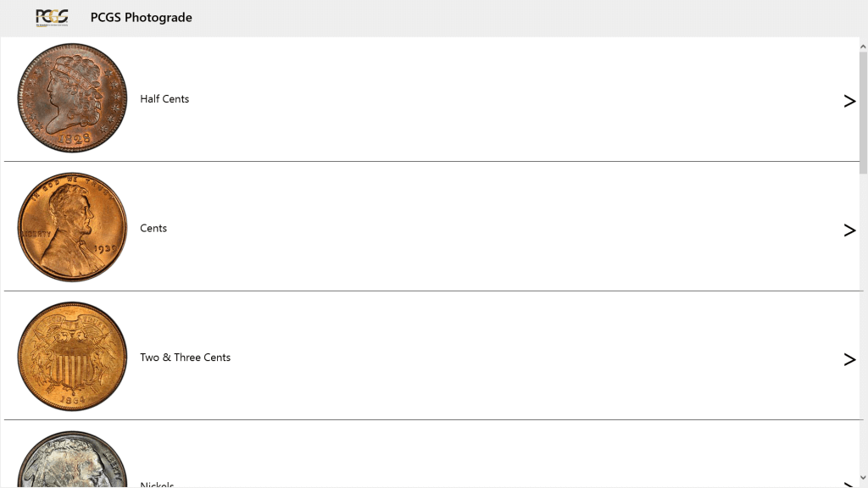
Task: Click the Buffalo nickel coin image
Action: click(x=72, y=462)
